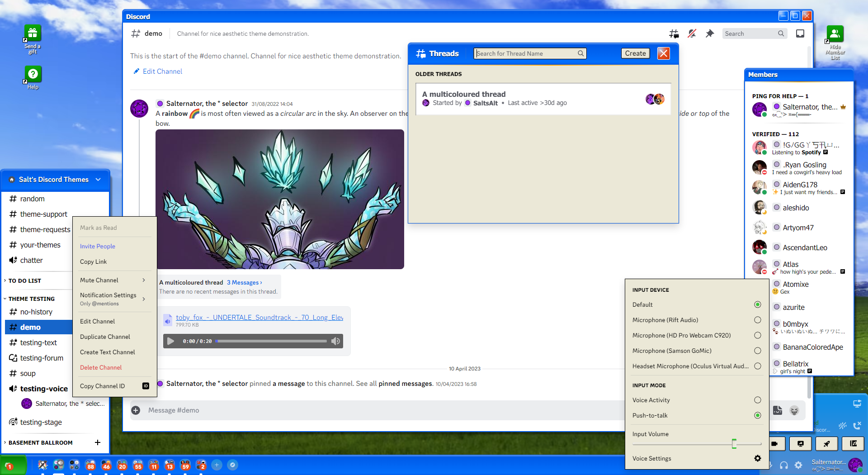Select Copy Link in context menu
Viewport: 868px width, 475px height.
click(x=113, y=261)
